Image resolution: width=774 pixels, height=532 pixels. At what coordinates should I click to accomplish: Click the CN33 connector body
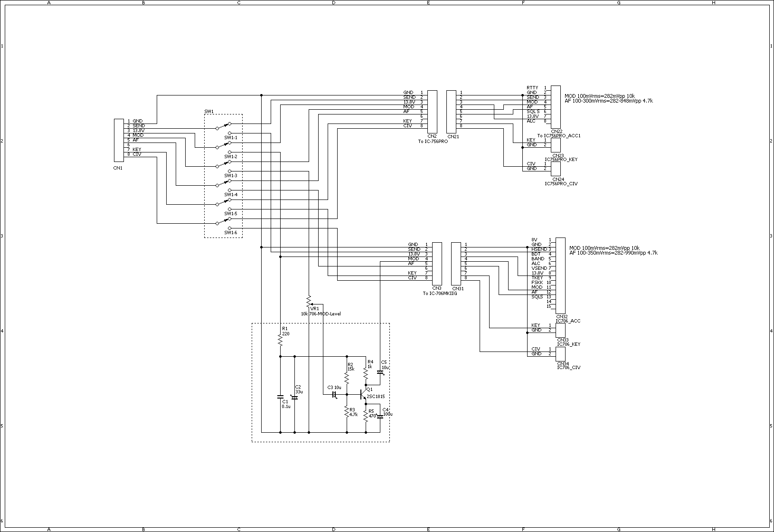[x=560, y=330]
